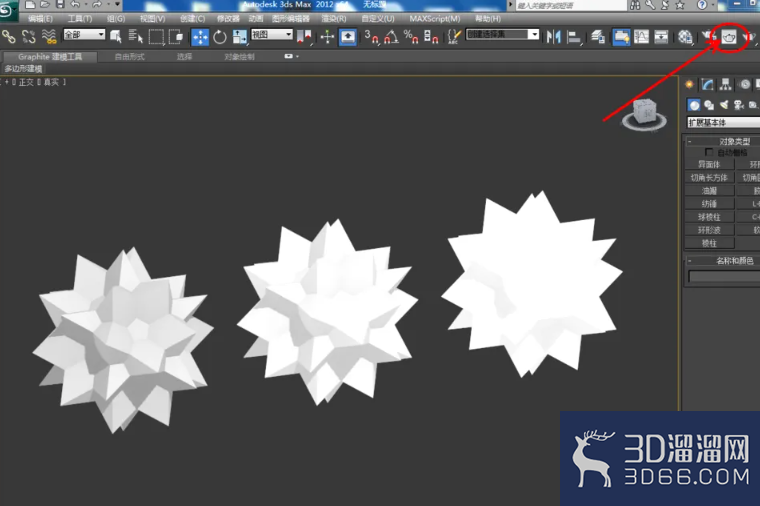
Task: Click the 环形波 object button
Action: (x=709, y=230)
